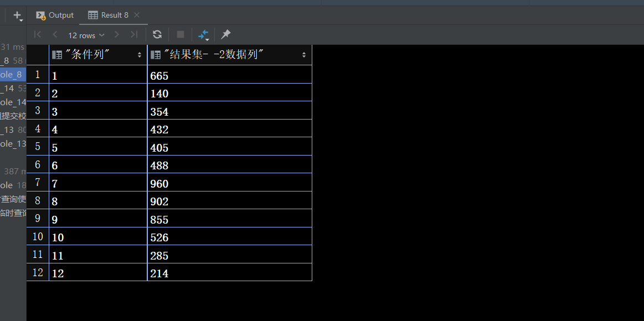The width and height of the screenshot is (644, 321).
Task: Click the plus icon above the sidebar
Action: coord(18,15)
